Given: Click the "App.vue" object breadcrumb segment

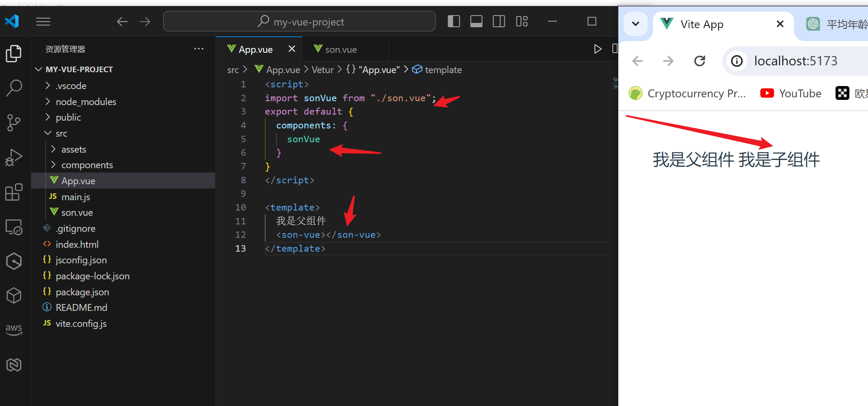Looking at the screenshot, I should click(x=373, y=70).
